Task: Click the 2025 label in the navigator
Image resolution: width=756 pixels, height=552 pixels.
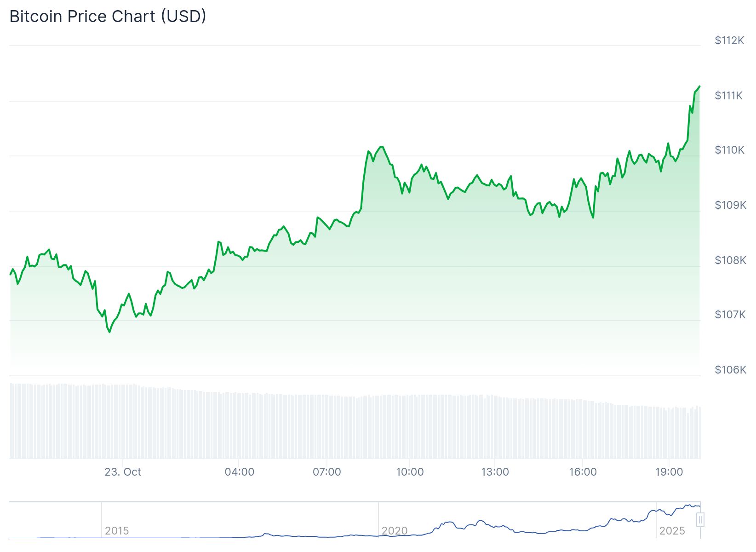Action: tap(672, 531)
